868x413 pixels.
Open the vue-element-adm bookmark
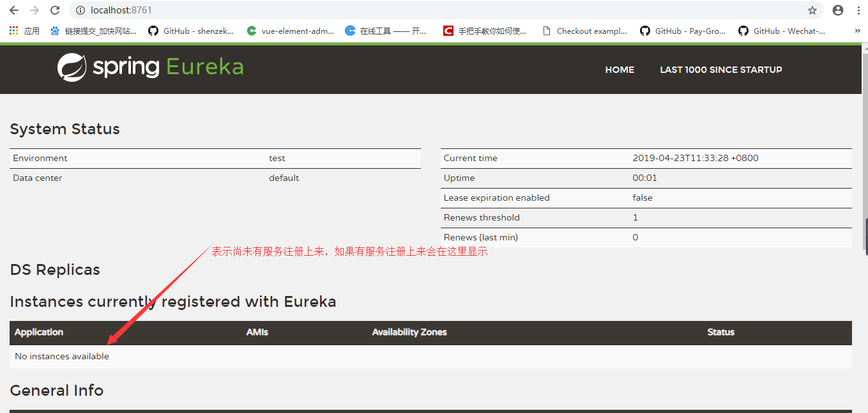coord(291,31)
